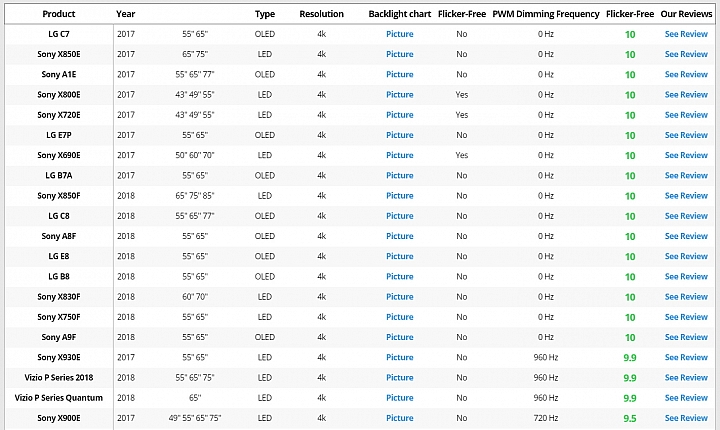Viewport: 720px width, 430px height.
Task: Sort by PWM Dimming Frequency header
Action: coord(546,14)
